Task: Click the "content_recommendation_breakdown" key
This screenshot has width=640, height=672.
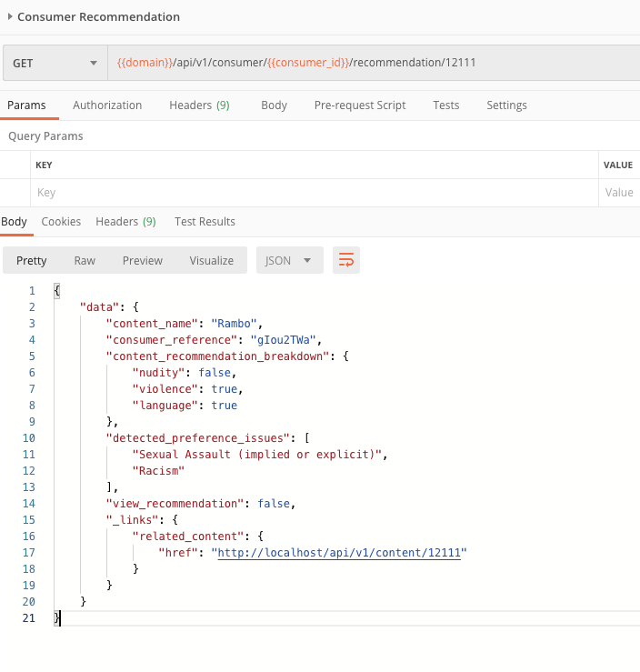Action: (217, 356)
